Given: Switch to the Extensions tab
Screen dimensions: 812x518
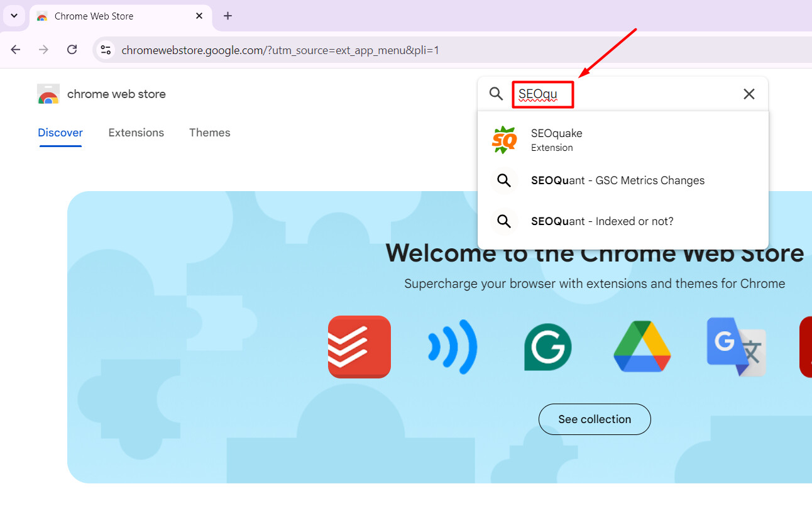Looking at the screenshot, I should (136, 133).
